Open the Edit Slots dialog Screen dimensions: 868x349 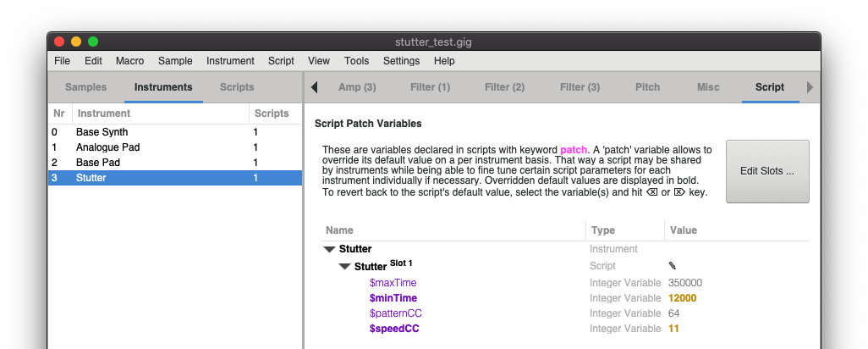click(767, 171)
